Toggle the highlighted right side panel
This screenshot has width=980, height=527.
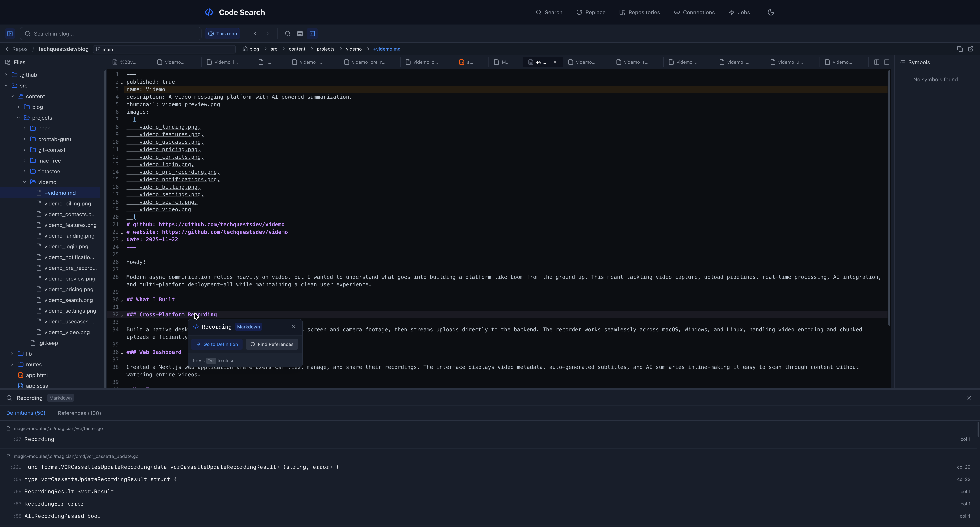pyautogui.click(x=312, y=34)
